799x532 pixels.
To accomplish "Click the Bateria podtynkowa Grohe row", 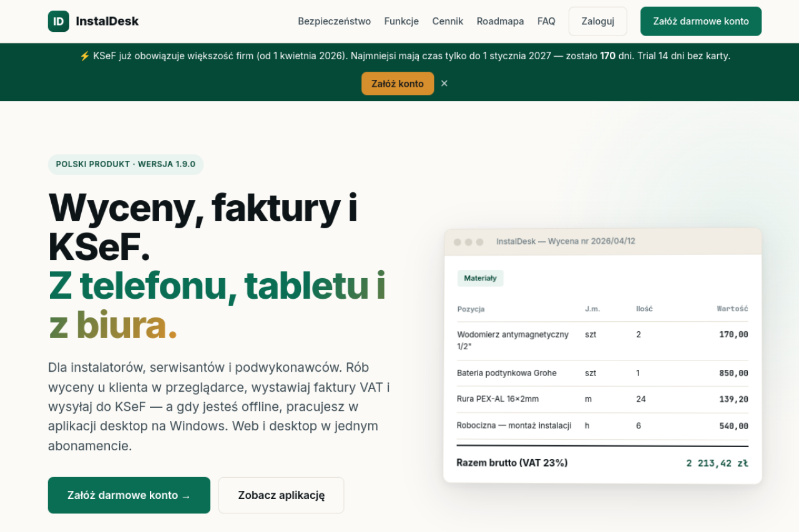I will [x=602, y=373].
